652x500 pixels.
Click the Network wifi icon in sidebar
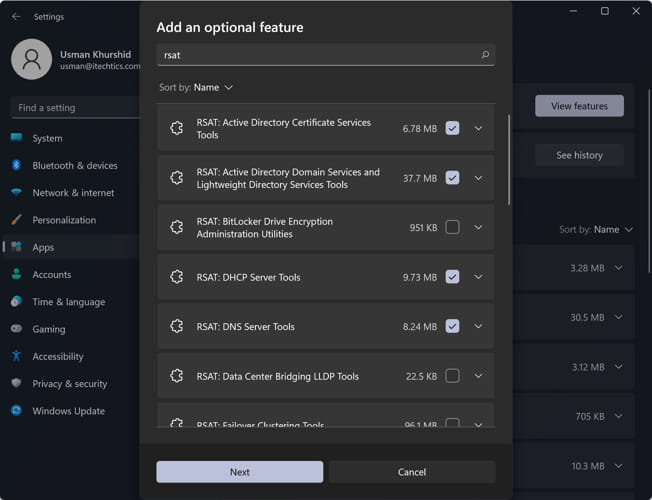pos(16,192)
